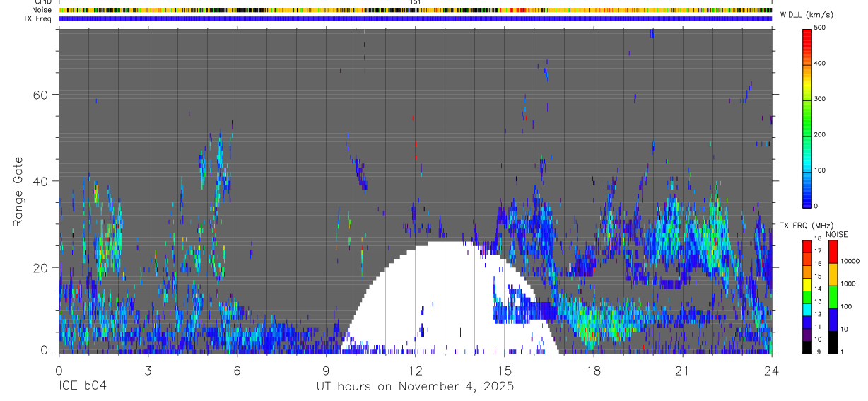Click the 151 CPID value at top
The height and width of the screenshot is (401, 868).
click(x=416, y=2)
